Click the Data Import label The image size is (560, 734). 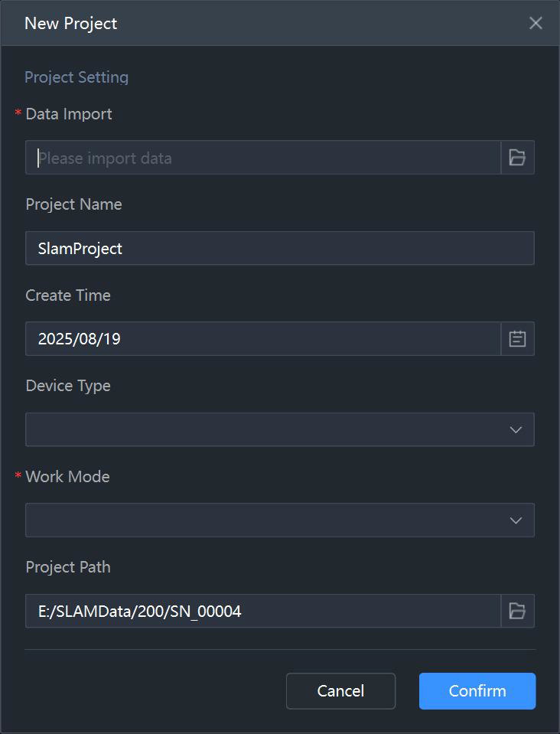[69, 114]
